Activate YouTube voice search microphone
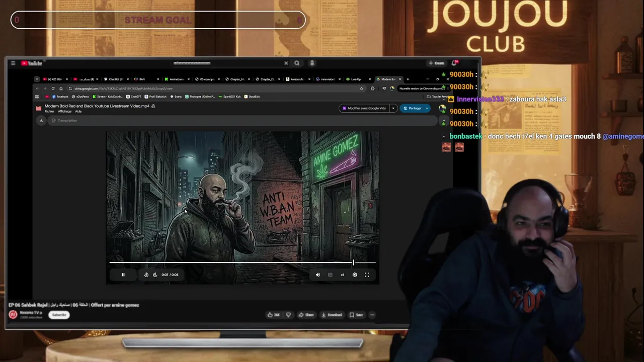The width and height of the screenshot is (644, 362). click(312, 63)
